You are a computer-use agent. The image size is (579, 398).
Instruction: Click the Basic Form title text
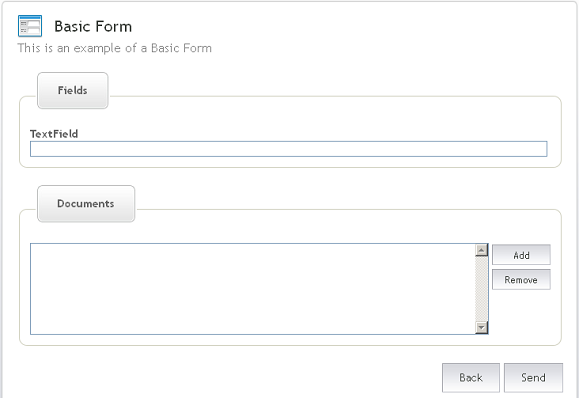[x=93, y=27]
